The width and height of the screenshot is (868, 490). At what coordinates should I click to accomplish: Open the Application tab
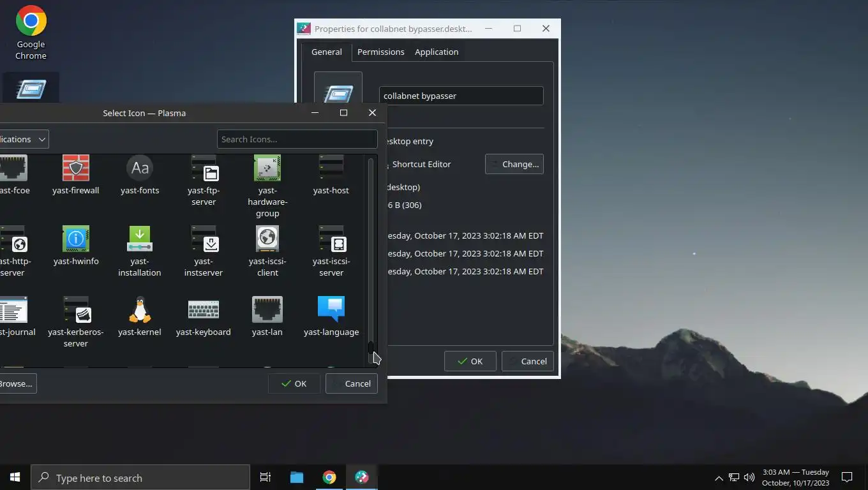(437, 52)
